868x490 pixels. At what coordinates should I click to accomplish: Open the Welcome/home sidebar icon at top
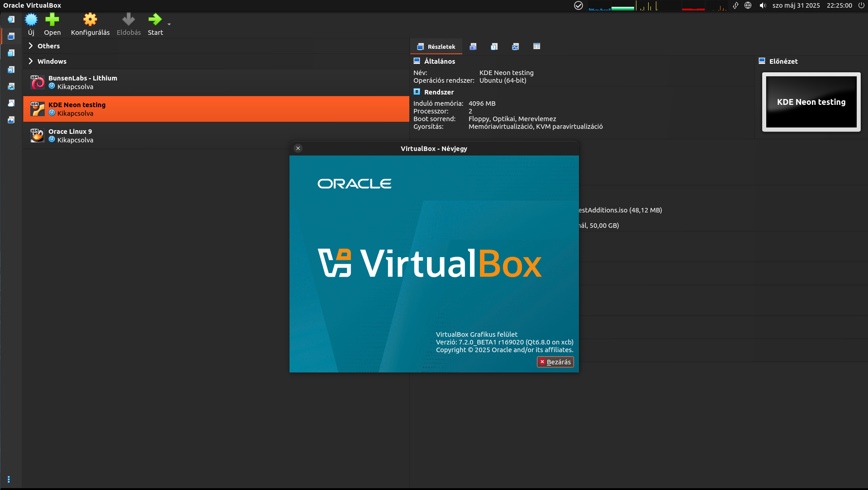point(11,19)
